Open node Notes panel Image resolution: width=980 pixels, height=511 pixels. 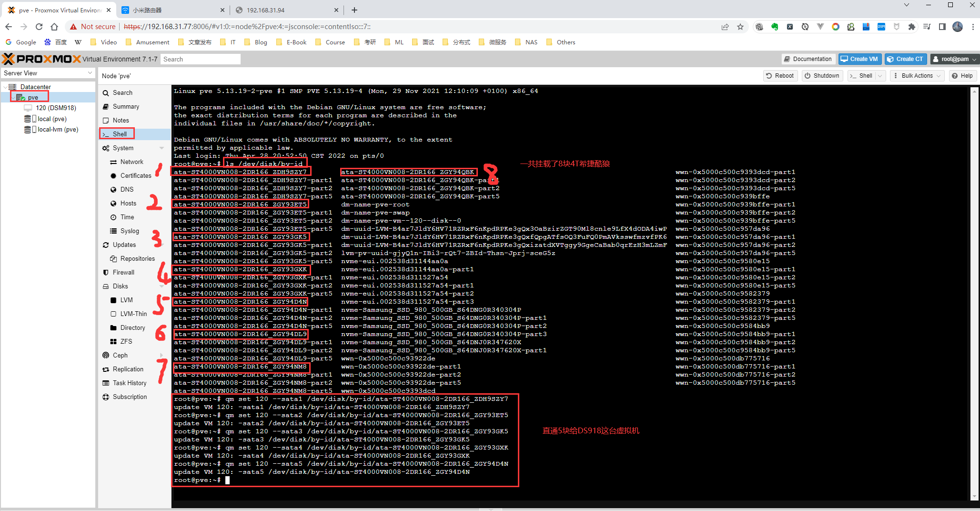click(134, 120)
